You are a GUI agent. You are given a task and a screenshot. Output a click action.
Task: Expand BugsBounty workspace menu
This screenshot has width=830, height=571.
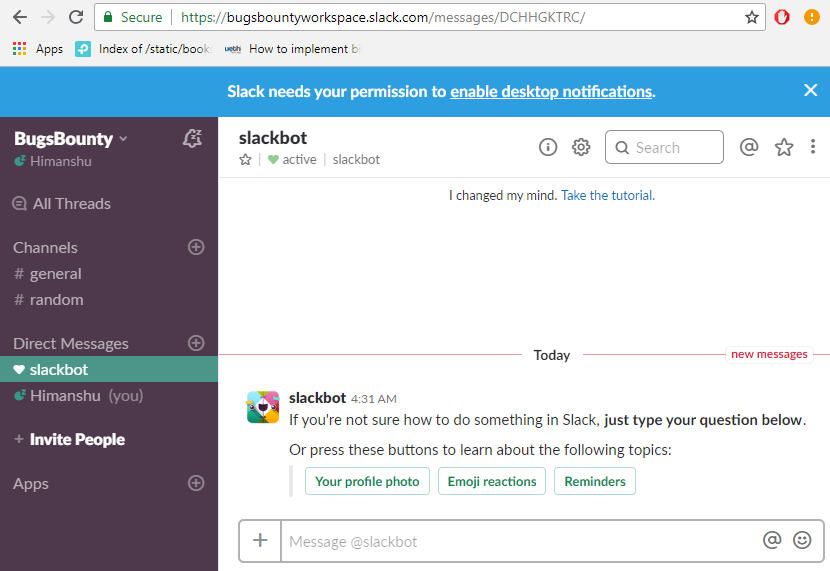tap(71, 139)
